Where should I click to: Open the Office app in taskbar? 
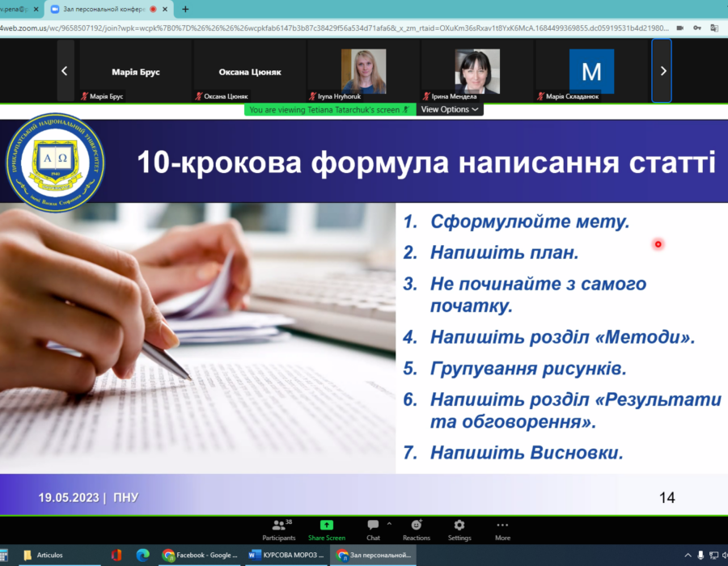tap(116, 555)
